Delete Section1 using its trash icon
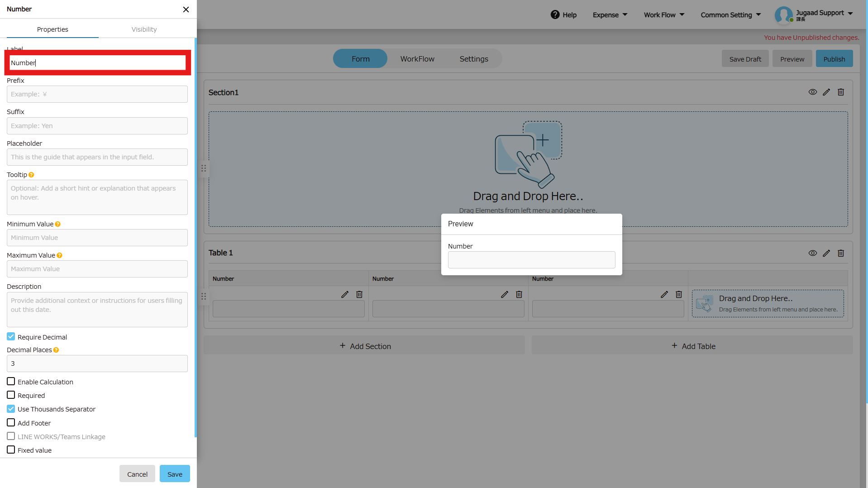The width and height of the screenshot is (868, 488). click(x=840, y=92)
